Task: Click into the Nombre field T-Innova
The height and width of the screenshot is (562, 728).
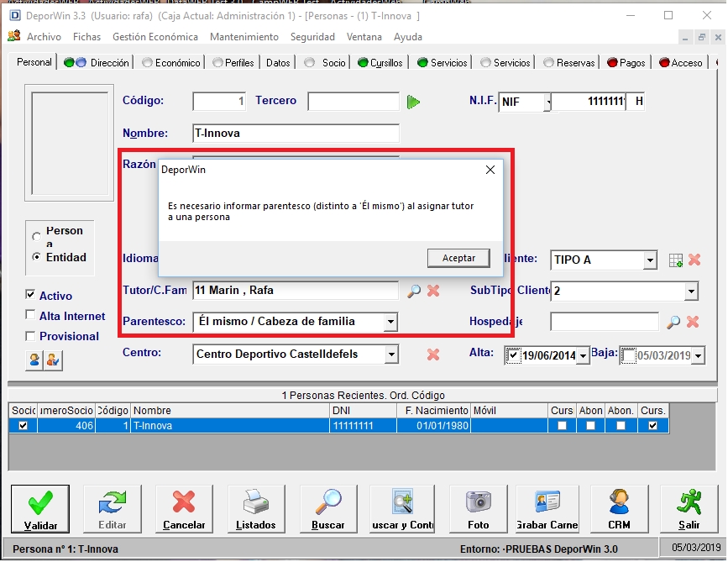Action: click(x=296, y=134)
